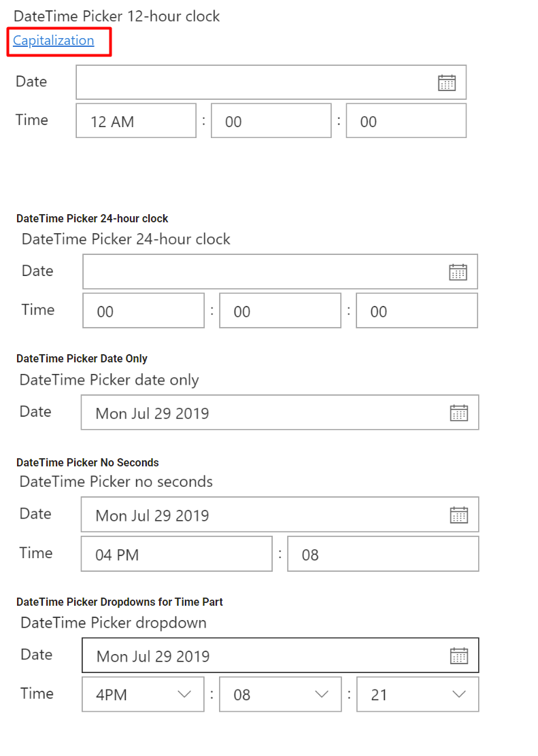
Task: Expand the 4PM hour dropdown
Action: (184, 694)
